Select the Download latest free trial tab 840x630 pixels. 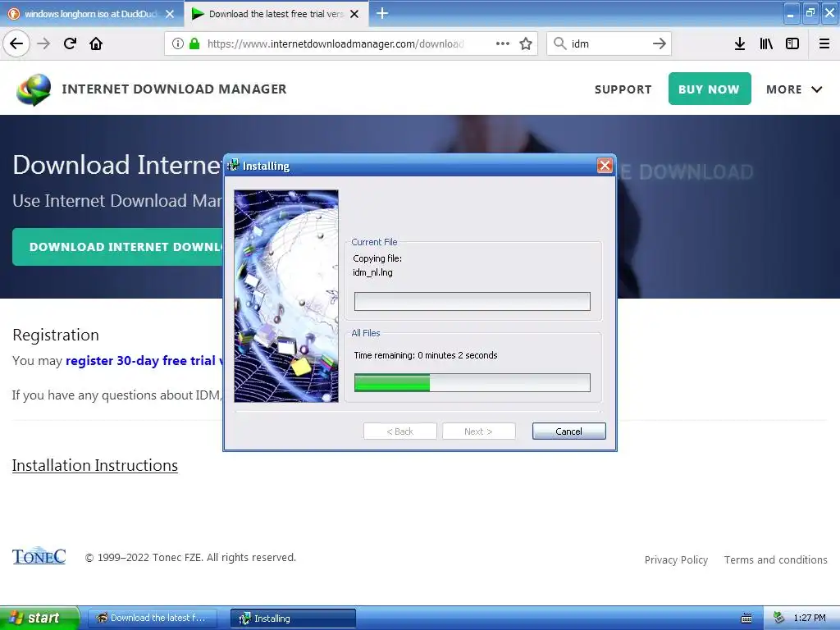click(276, 14)
